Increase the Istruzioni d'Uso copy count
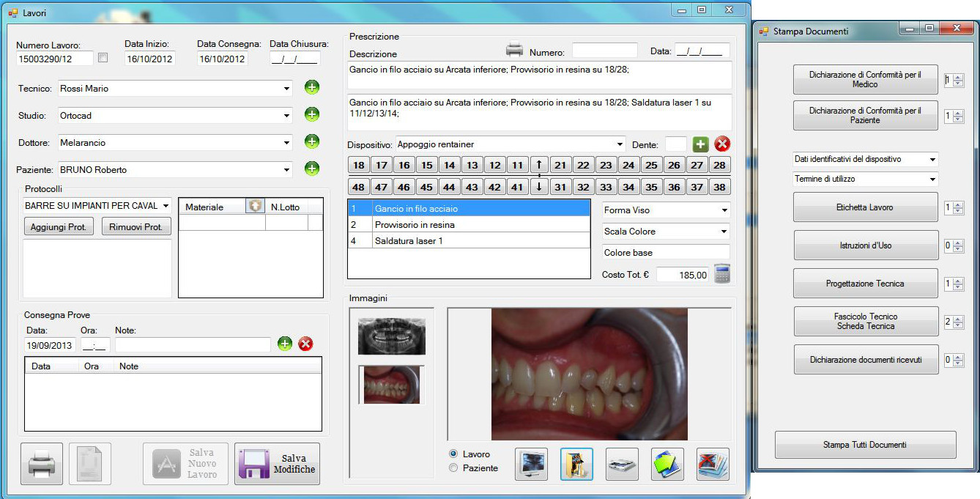Viewport: 980px width, 499px height. coord(958,243)
